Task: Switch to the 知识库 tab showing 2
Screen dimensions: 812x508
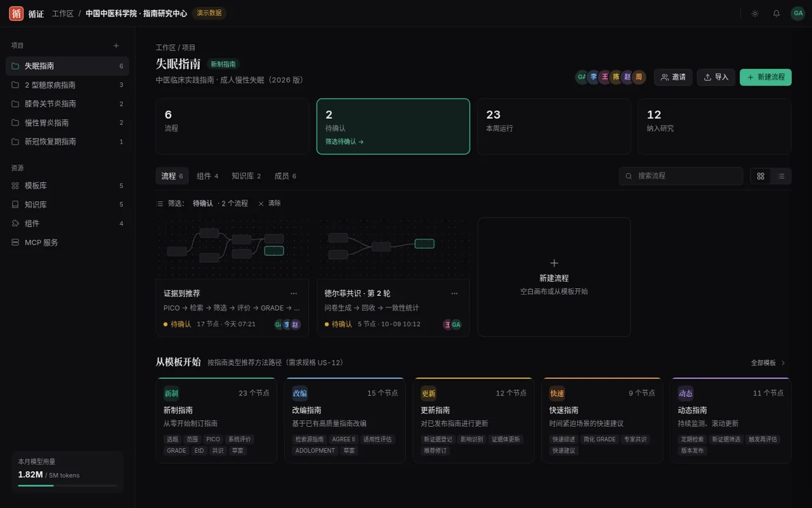Action: [x=246, y=176]
